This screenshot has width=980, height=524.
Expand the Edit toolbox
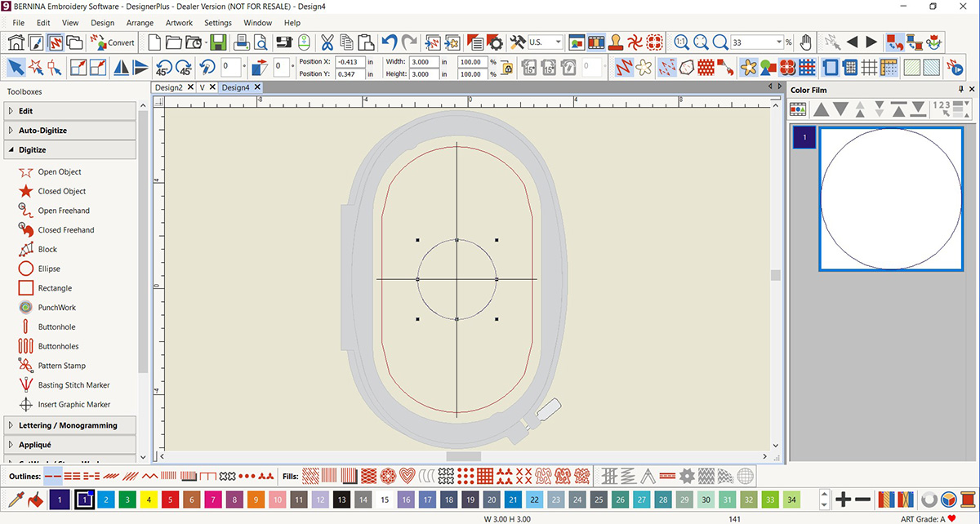(x=69, y=111)
